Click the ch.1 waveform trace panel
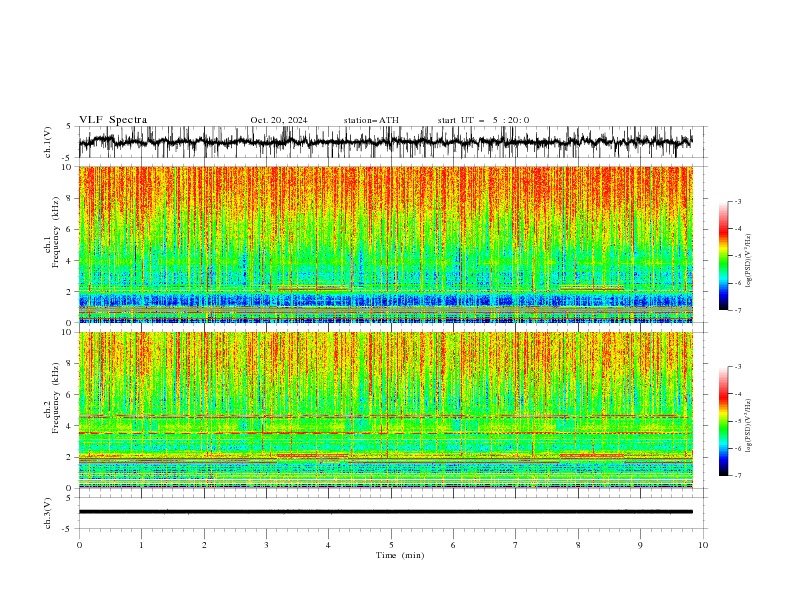 click(393, 142)
